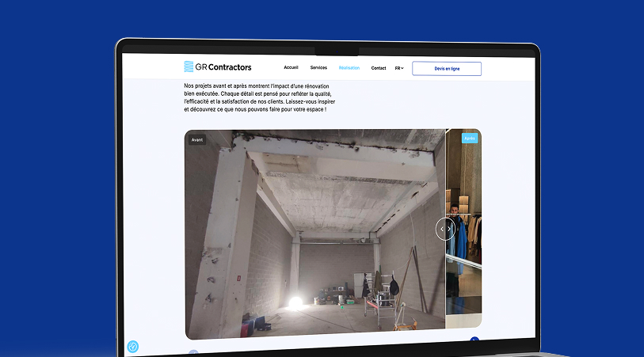The height and width of the screenshot is (357, 644).
Task: Select the Réalisation nav item
Action: click(x=349, y=68)
